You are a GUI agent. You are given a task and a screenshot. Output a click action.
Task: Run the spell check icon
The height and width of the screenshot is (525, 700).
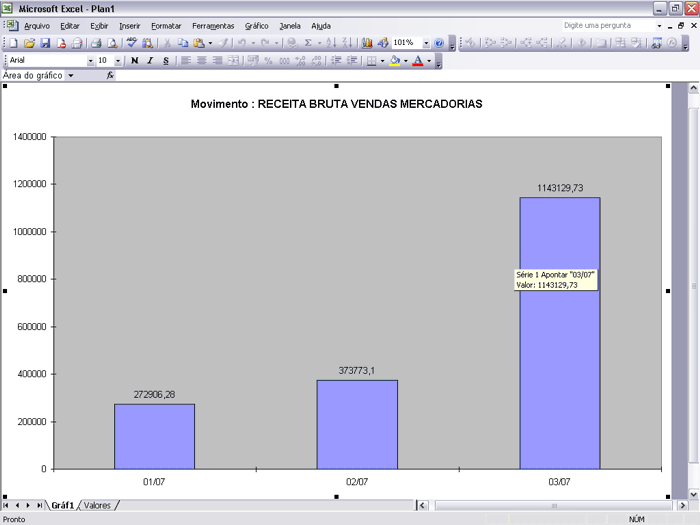click(x=131, y=43)
